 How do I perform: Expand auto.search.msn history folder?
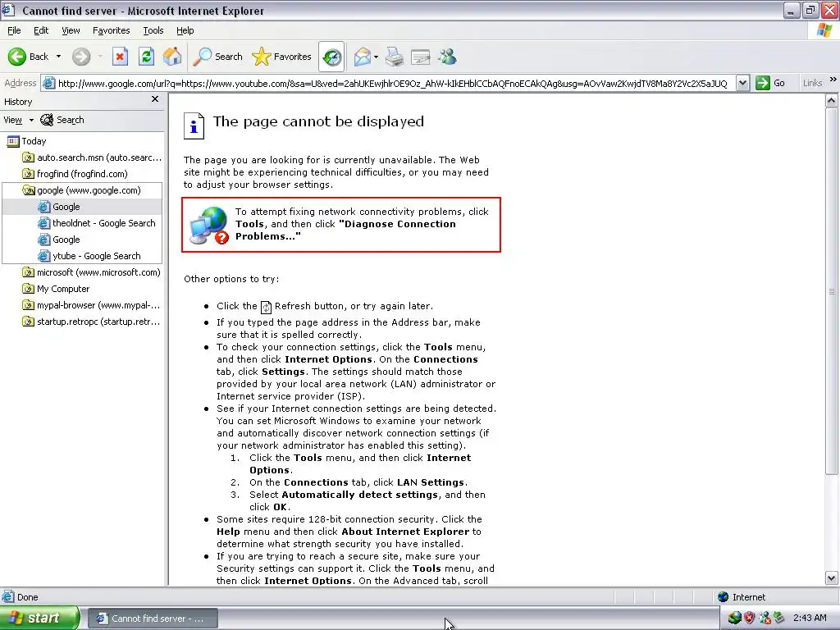pos(92,157)
